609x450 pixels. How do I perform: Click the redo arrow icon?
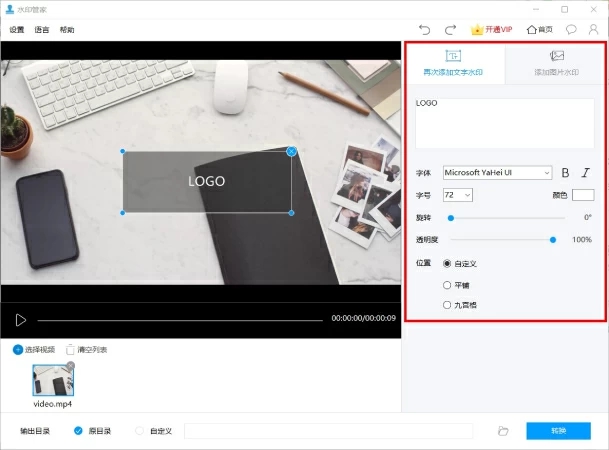(x=450, y=30)
